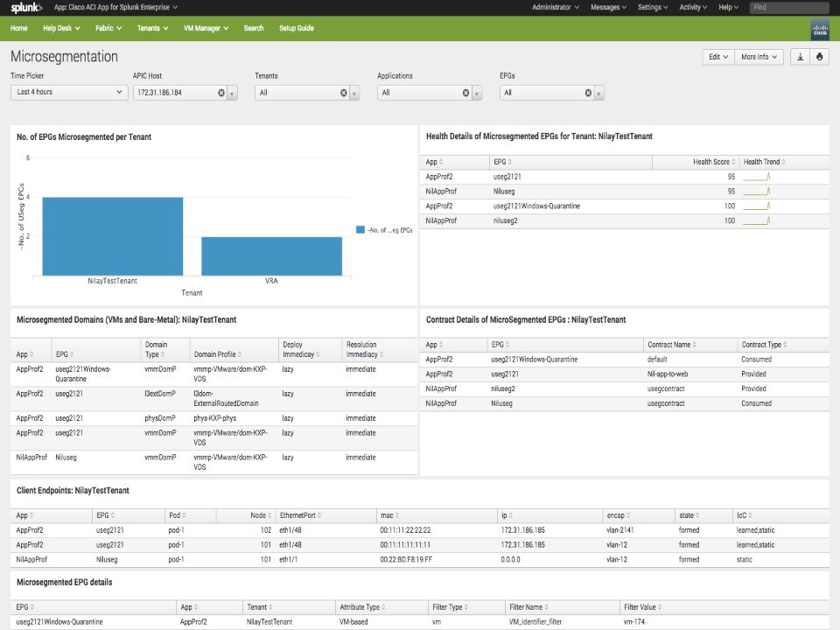This screenshot has height=630, width=840.
Task: Open the Messages menu
Action: (x=608, y=8)
